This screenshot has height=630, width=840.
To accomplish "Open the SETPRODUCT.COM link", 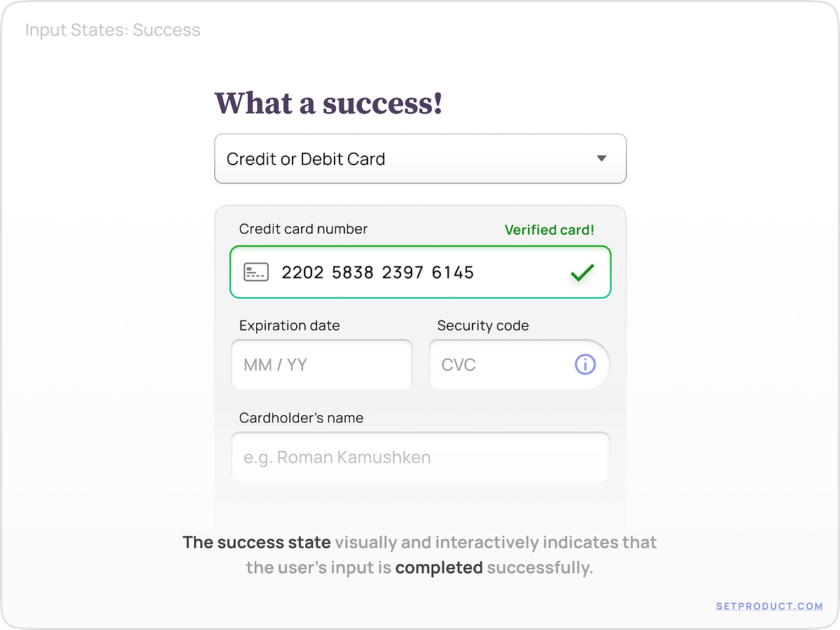I will pos(769,606).
